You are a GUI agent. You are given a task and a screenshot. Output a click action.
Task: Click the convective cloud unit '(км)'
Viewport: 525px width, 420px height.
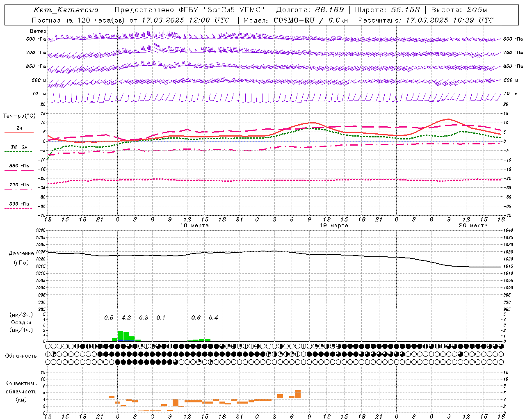pyautogui.click(x=21, y=399)
